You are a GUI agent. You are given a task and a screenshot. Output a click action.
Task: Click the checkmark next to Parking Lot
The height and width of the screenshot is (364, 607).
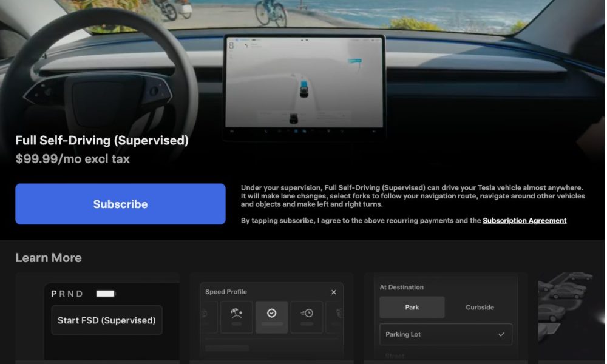[x=501, y=334]
